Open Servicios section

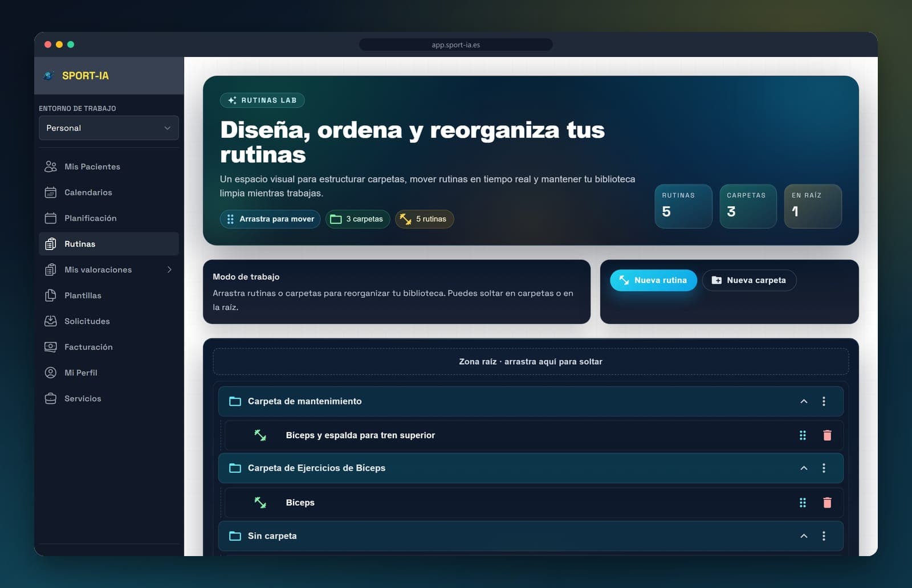click(108, 398)
